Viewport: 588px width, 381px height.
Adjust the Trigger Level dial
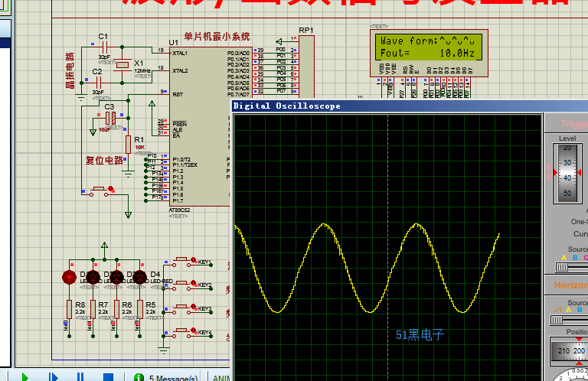pos(567,172)
